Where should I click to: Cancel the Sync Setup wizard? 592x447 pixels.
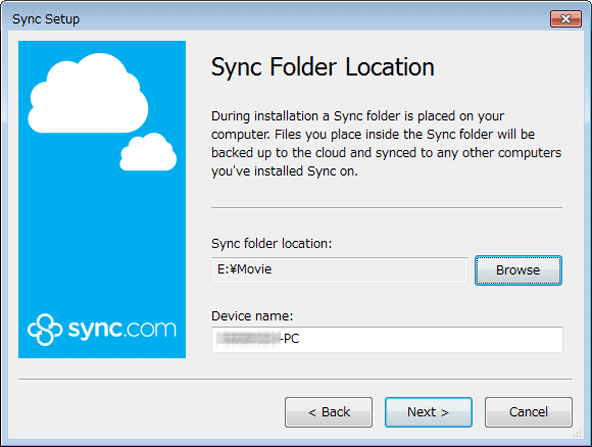529,412
